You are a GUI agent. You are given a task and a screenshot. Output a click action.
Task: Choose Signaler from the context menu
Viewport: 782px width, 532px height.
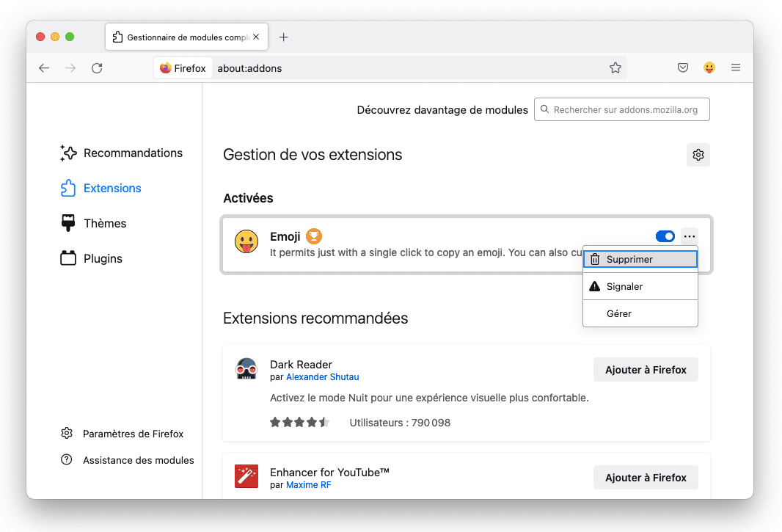640,286
